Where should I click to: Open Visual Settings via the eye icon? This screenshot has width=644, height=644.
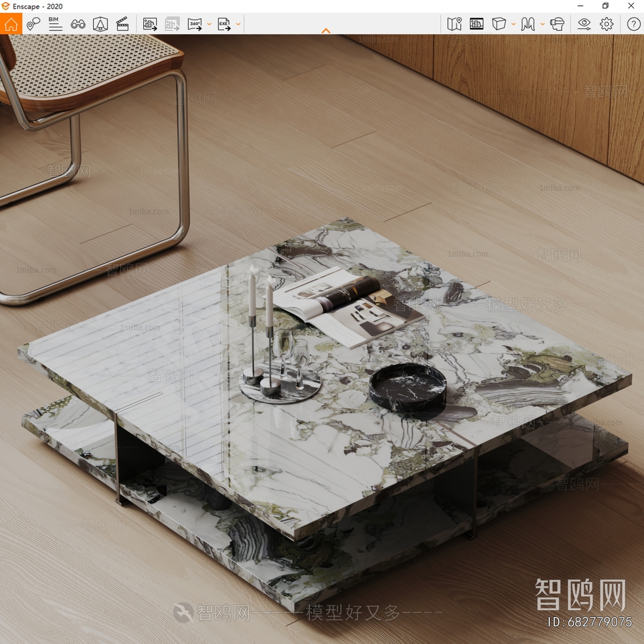pyautogui.click(x=584, y=24)
